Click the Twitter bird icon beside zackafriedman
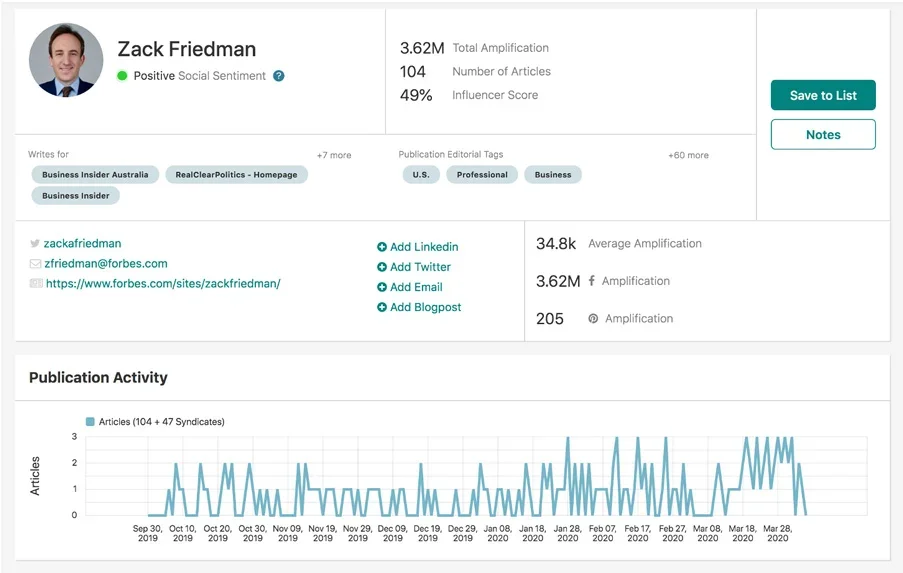This screenshot has width=903, height=573. tap(35, 243)
